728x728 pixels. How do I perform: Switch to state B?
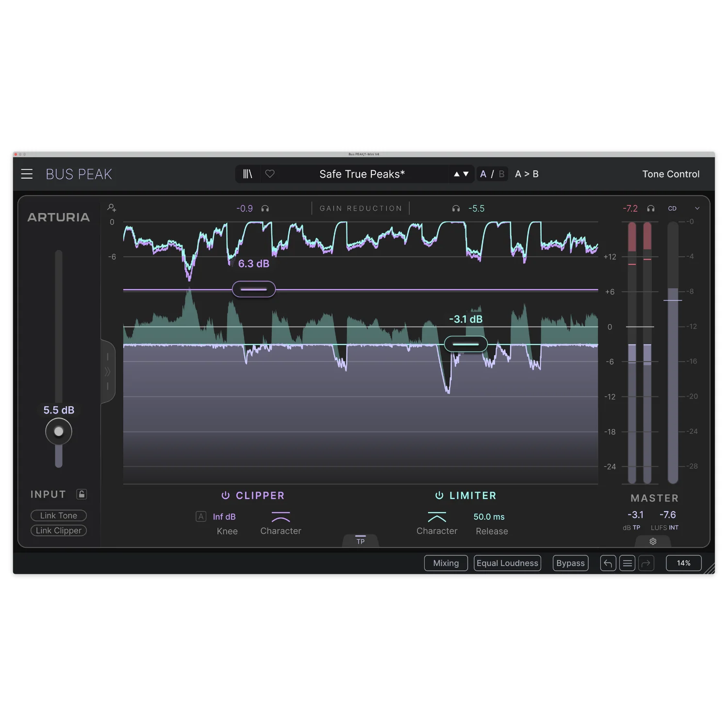pos(501,174)
